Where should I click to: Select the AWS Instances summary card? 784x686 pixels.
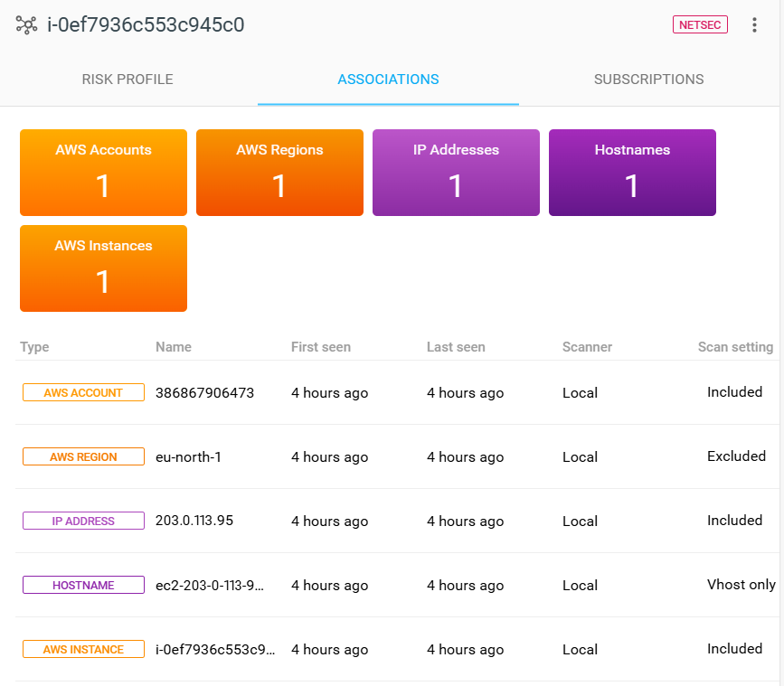coord(103,268)
